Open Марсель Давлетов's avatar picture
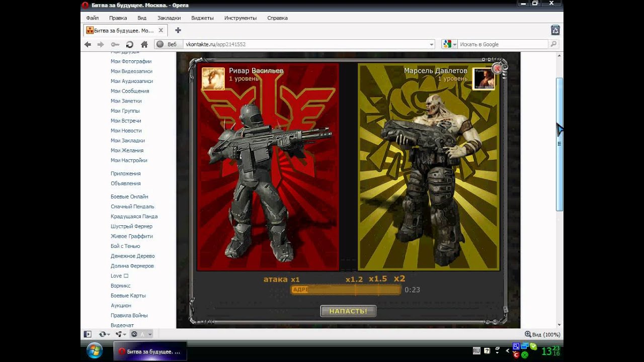Screen dimensions: 644x362 (x=484, y=79)
